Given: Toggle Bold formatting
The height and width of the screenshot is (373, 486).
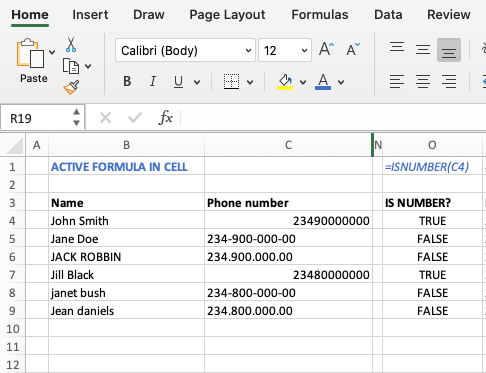Looking at the screenshot, I should 127,81.
